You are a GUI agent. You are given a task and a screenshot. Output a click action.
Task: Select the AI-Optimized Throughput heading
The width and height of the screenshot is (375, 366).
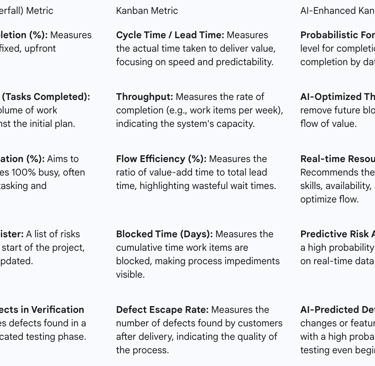coord(337,97)
